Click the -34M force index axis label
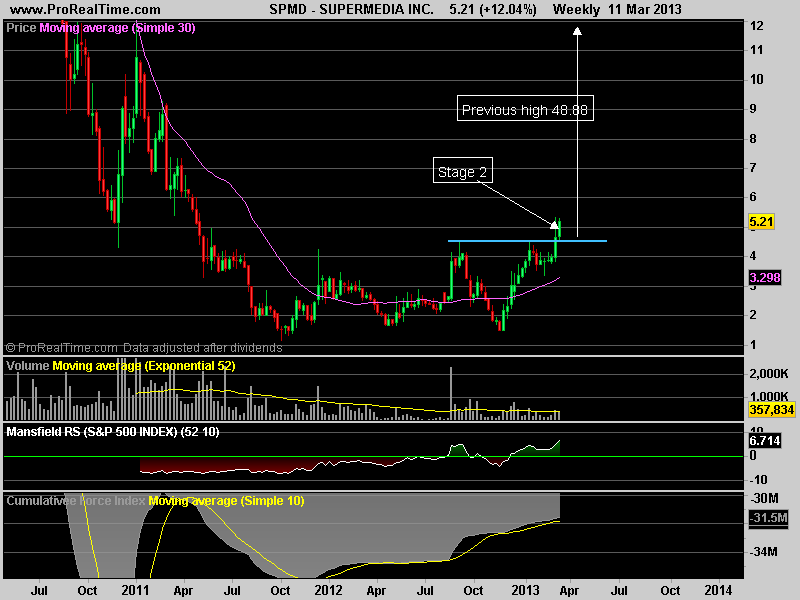The image size is (800, 600). [x=764, y=552]
